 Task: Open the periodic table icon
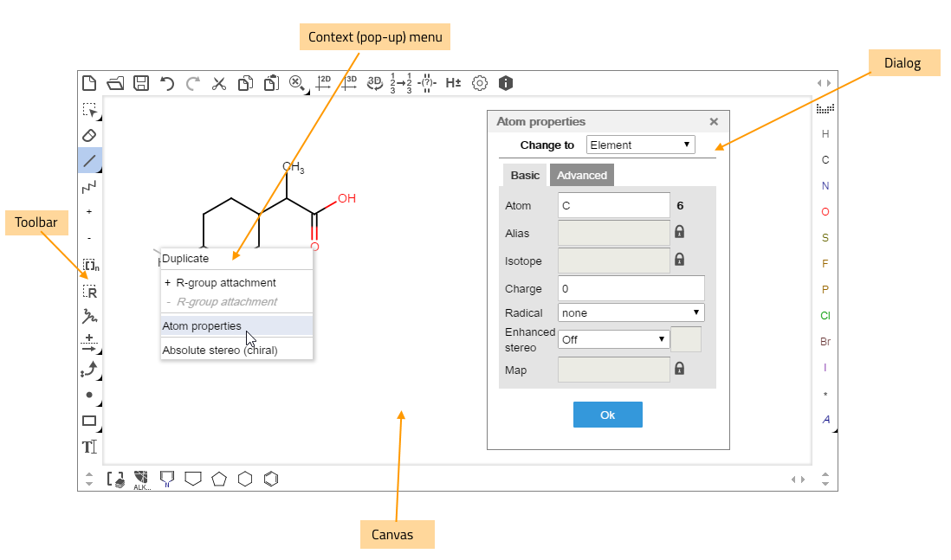click(825, 109)
